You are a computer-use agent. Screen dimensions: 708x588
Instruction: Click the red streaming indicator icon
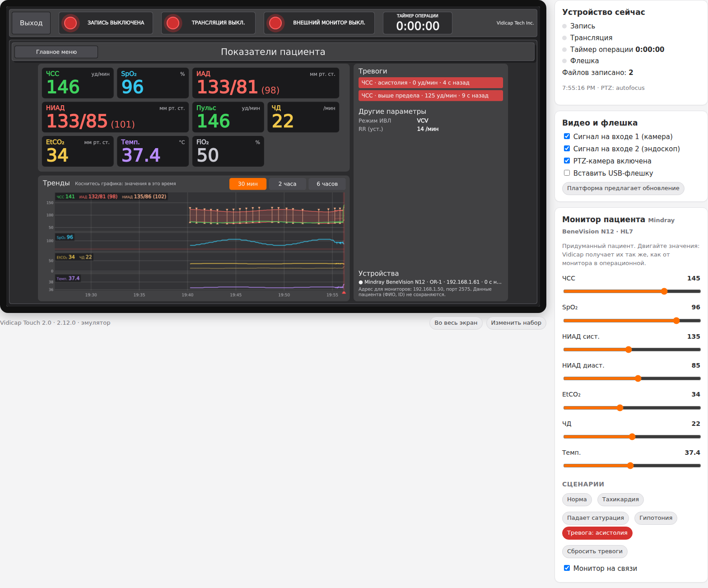click(x=173, y=23)
